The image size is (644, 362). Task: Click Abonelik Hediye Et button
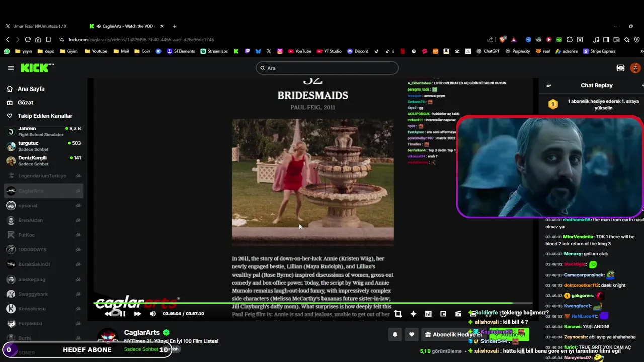(453, 334)
